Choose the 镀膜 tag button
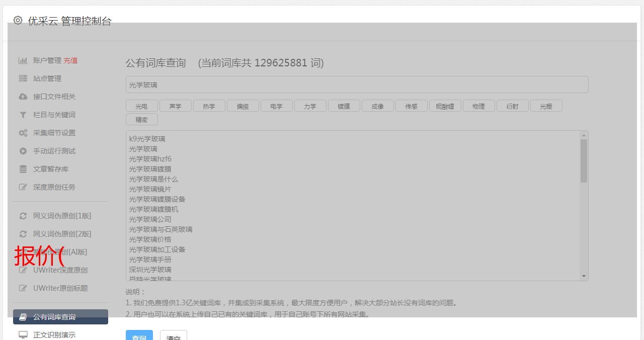Screen dimensions: 644x340 (x=344, y=106)
